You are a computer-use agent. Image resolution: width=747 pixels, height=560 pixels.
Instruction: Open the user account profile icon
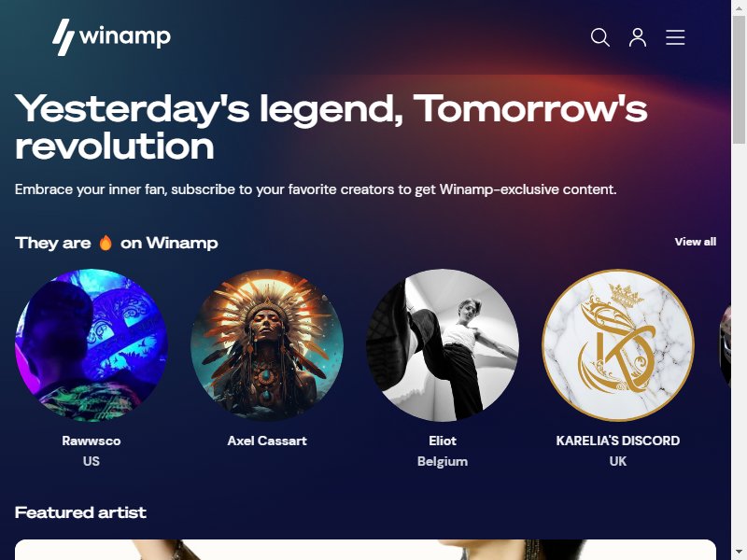point(638,37)
